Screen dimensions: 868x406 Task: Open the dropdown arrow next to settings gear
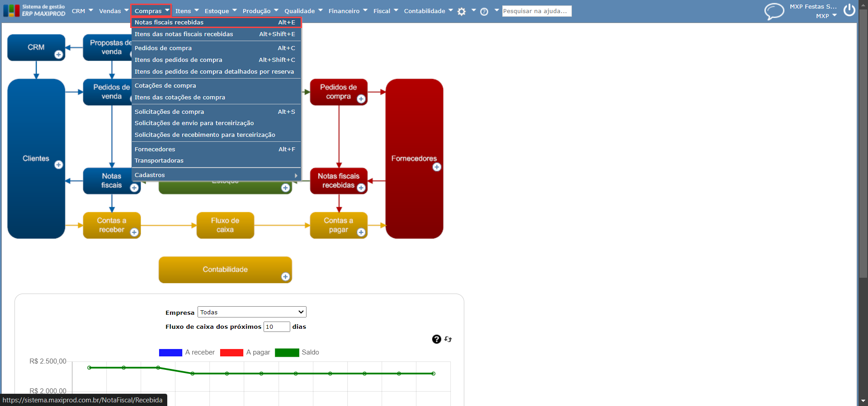coord(473,10)
